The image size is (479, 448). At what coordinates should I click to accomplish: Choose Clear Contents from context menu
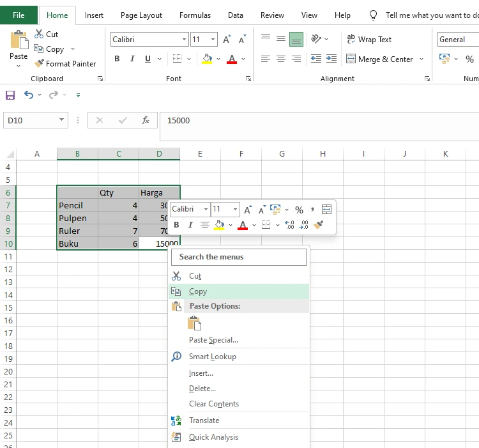coord(239,404)
